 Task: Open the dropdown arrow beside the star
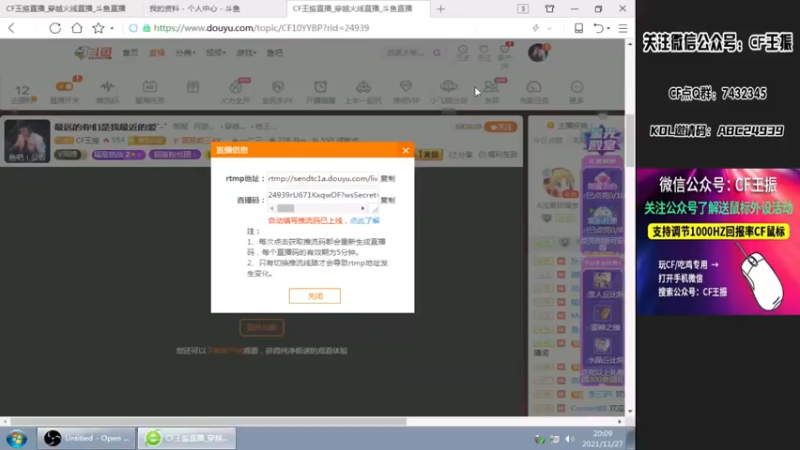112,29
